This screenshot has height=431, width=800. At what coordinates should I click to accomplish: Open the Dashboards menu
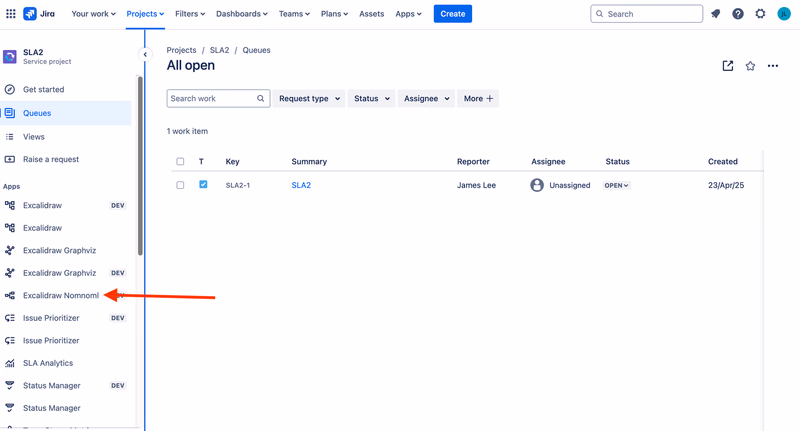click(x=241, y=14)
